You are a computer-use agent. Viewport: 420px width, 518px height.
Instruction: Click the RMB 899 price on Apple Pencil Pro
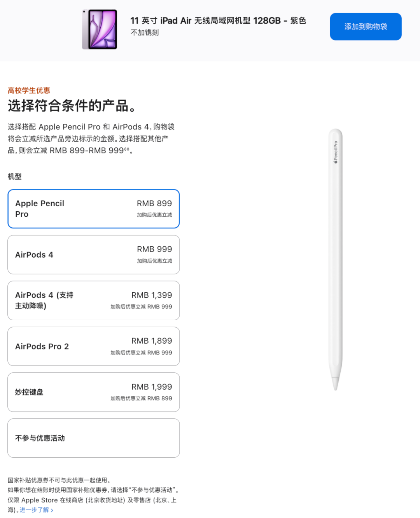coord(154,203)
